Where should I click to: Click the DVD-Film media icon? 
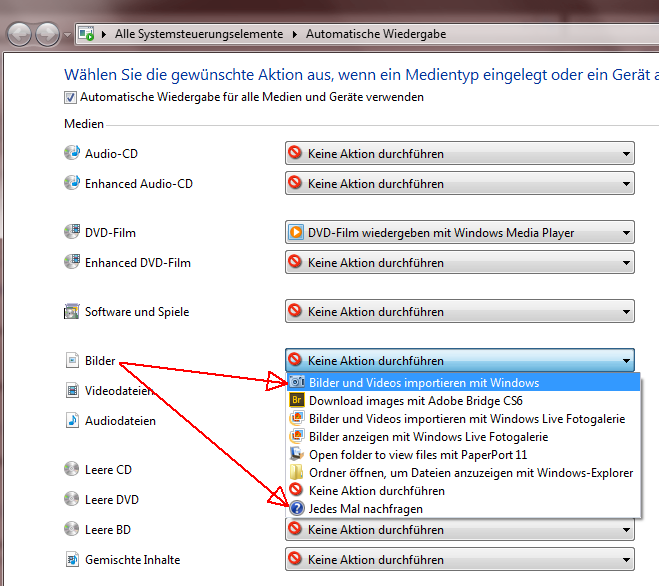[x=72, y=233]
